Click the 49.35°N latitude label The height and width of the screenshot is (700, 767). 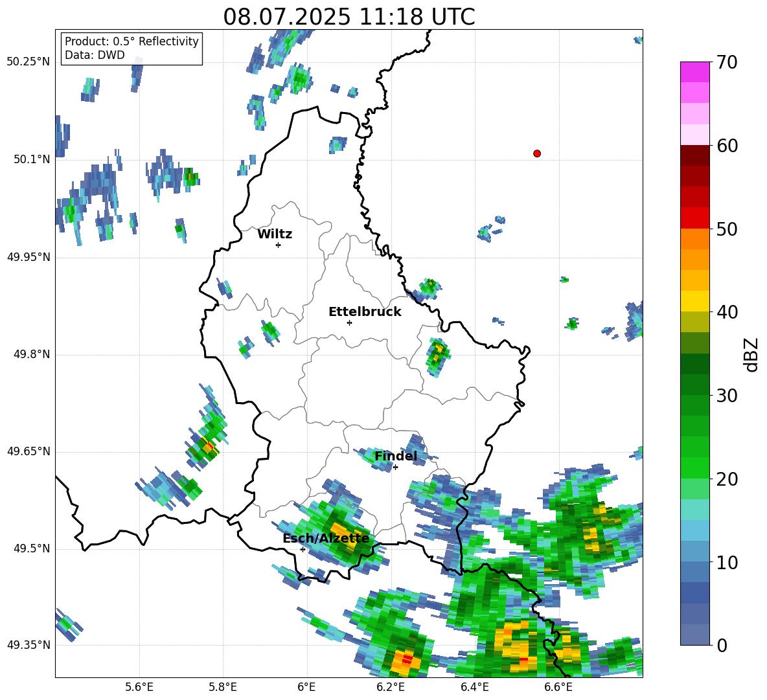point(29,645)
